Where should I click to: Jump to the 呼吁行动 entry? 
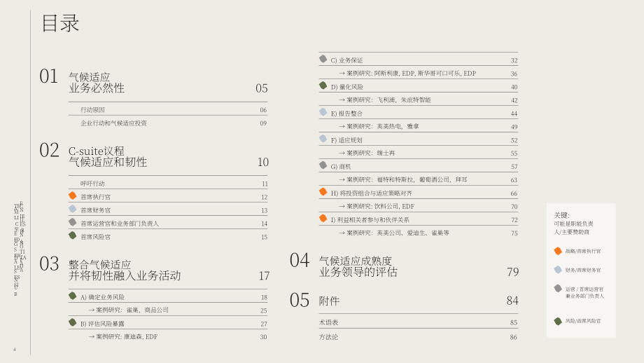(92, 184)
